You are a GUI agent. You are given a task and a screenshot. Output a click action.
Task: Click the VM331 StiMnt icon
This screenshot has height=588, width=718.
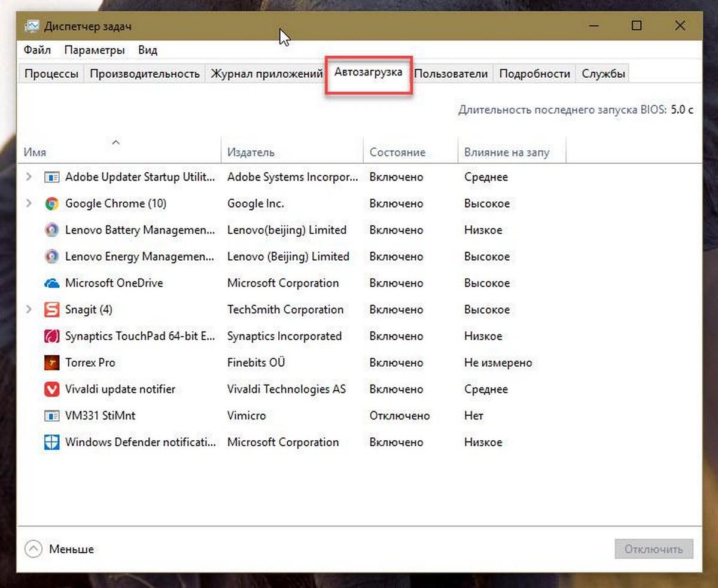[x=52, y=416]
